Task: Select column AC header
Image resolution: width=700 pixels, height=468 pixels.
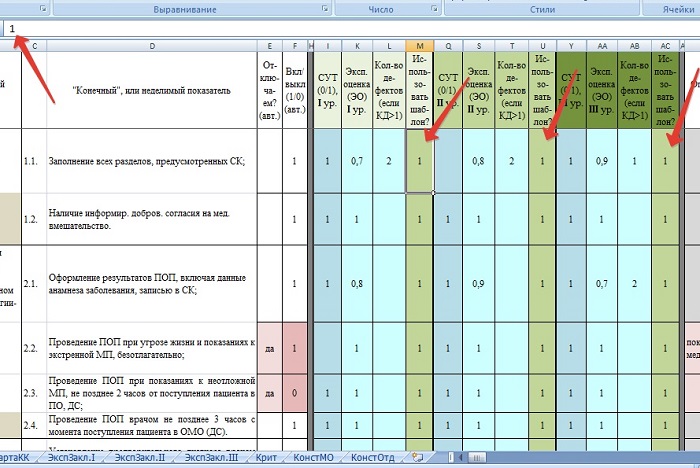Action: click(x=665, y=46)
